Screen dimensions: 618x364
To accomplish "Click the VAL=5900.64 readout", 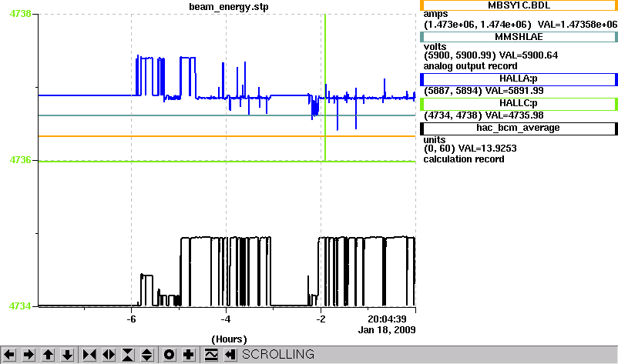I will [x=529, y=55].
